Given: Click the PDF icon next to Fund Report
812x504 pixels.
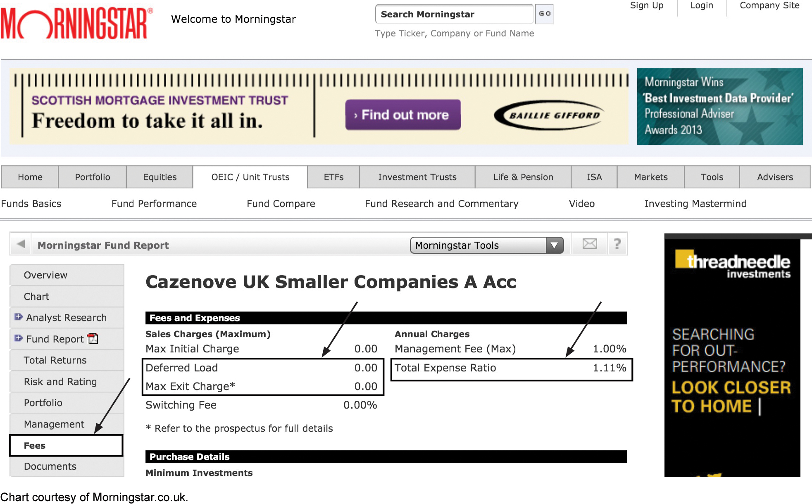Looking at the screenshot, I should click(x=93, y=338).
